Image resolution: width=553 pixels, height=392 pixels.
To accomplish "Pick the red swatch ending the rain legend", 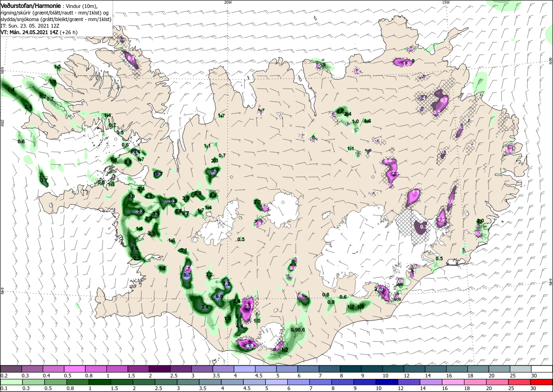I will (x=541, y=383).
